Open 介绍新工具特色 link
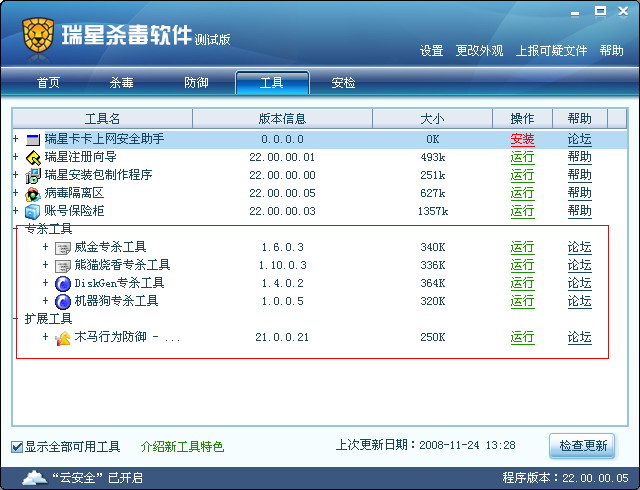Image resolution: width=640 pixels, height=490 pixels. (182, 447)
